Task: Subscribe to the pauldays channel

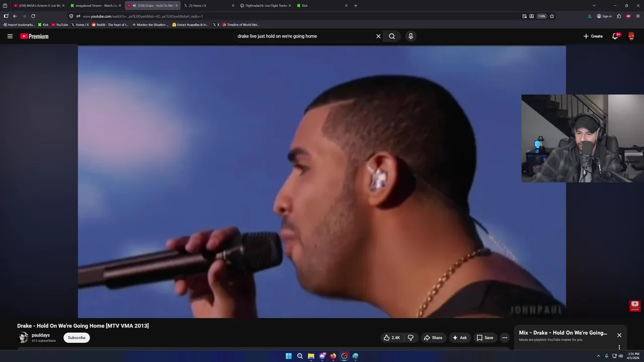Action: [x=76, y=338]
